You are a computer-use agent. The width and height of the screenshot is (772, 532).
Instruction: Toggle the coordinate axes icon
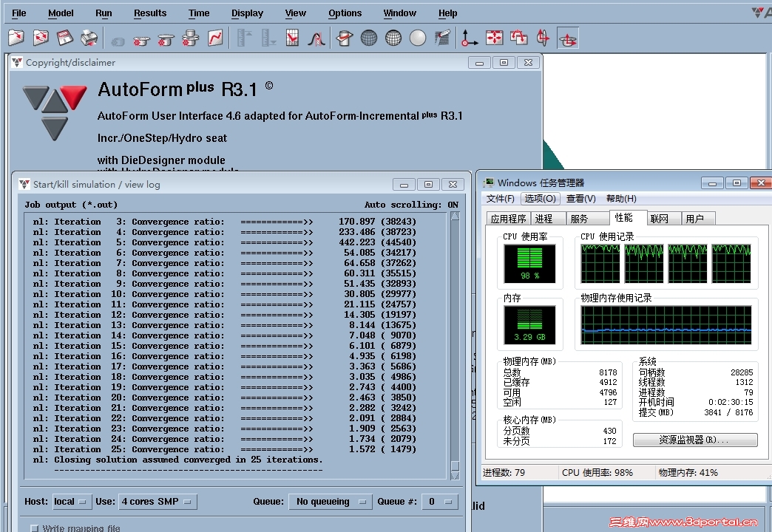pos(470,38)
